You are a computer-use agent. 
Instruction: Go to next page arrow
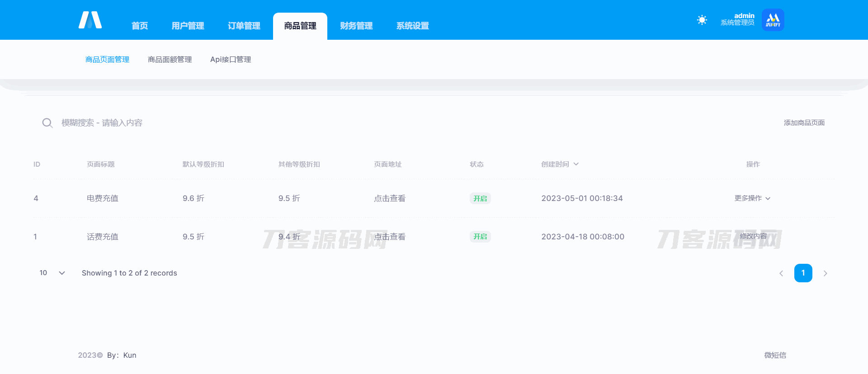[x=825, y=273]
